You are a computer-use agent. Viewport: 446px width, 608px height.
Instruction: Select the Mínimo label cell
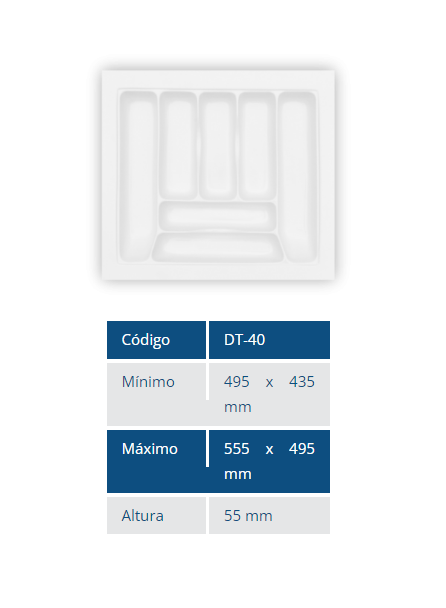[156, 382]
